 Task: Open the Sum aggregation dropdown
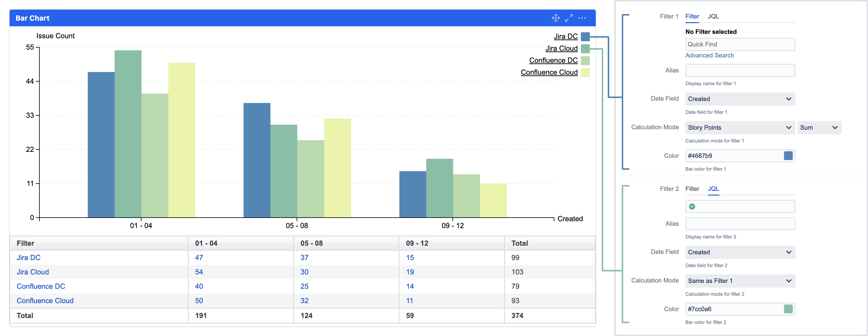tap(819, 128)
